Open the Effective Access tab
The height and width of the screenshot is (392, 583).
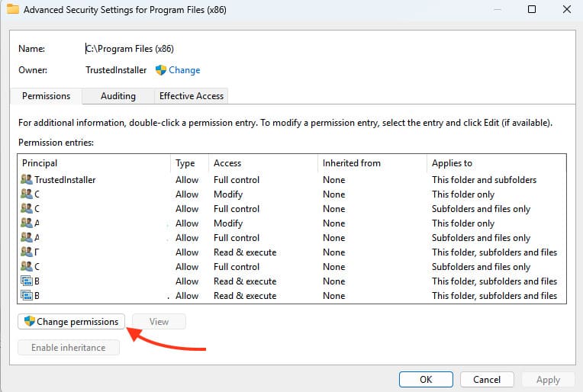[191, 96]
